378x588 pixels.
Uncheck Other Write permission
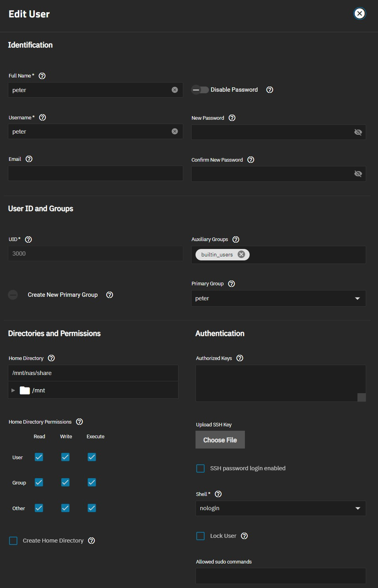(65, 508)
